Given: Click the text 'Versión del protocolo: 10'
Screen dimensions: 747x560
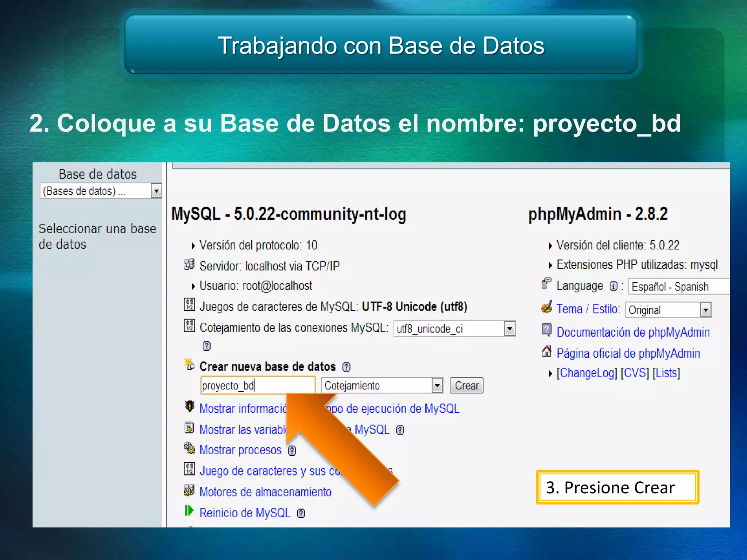Looking at the screenshot, I should pyautogui.click(x=258, y=245).
